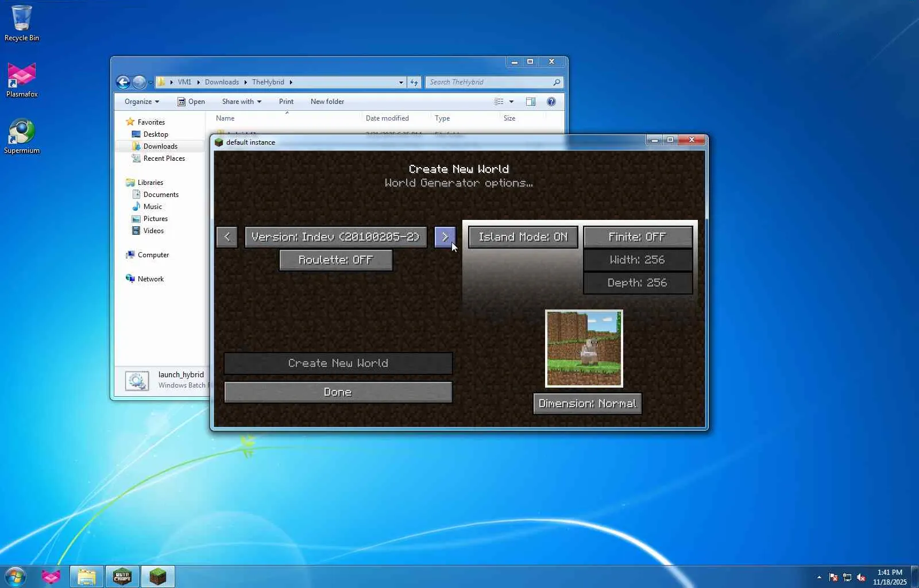Screen dimensions: 919x588
Task: Click Print in the Explorer toolbar
Action: point(286,102)
